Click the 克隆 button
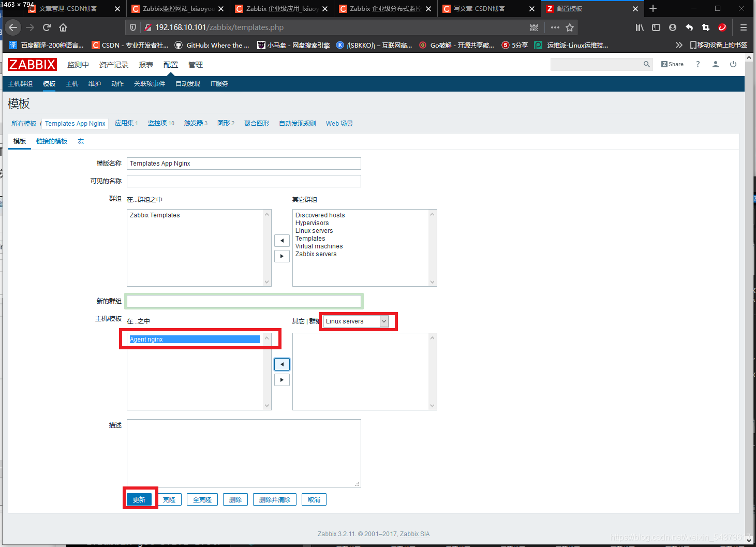Screen dimensions: 756x547 (169, 499)
